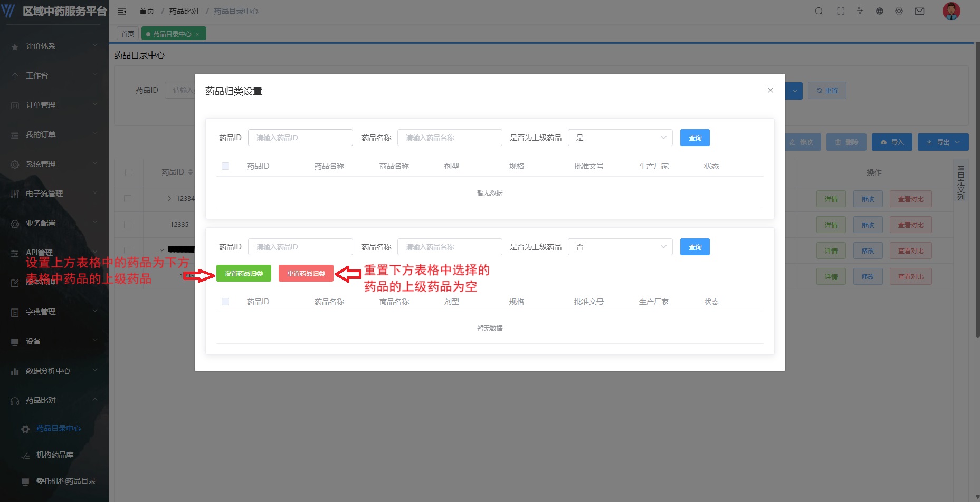Close the 药品归类设置 dialog
Screen dimensions: 980x502
pos(770,90)
